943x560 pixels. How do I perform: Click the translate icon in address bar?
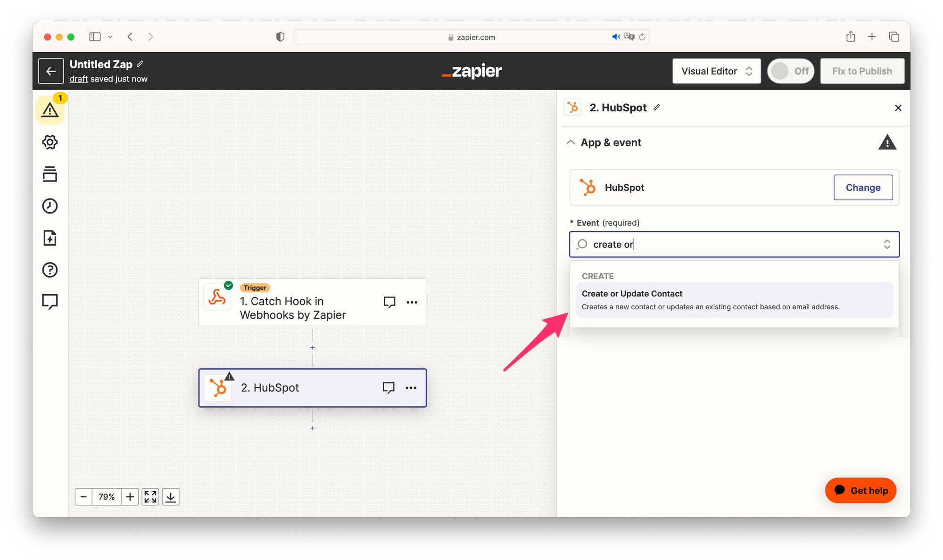pyautogui.click(x=629, y=37)
